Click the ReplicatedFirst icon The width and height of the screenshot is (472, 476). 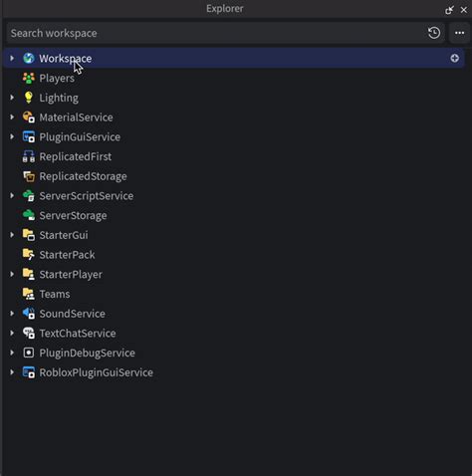(29, 156)
